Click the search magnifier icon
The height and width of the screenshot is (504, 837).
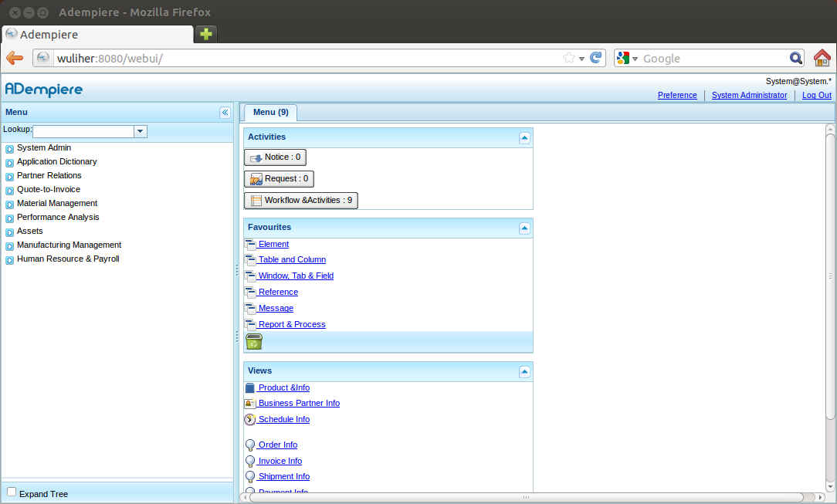tap(796, 58)
